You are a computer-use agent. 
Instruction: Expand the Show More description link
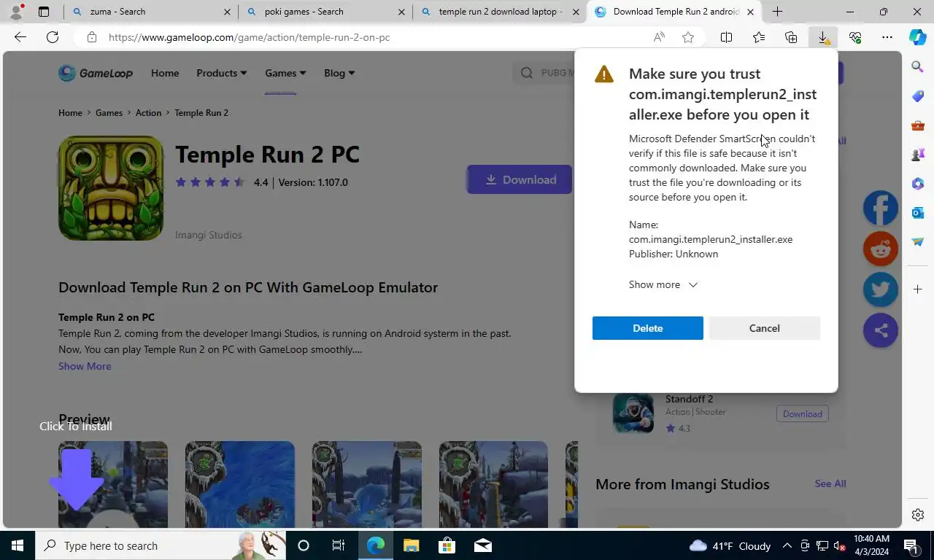pos(85,366)
